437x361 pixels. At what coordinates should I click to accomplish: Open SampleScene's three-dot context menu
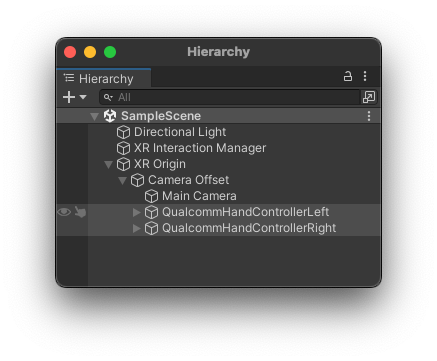369,116
